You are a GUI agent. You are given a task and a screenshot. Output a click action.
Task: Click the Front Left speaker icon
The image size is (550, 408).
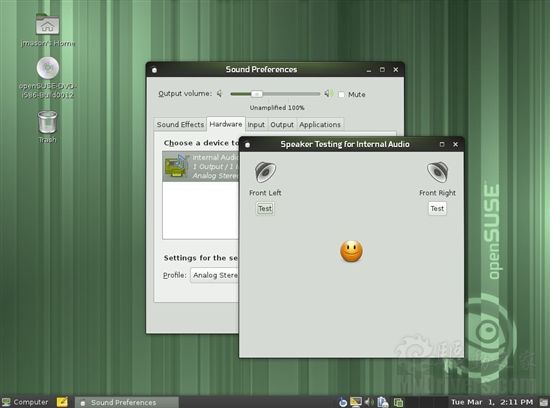click(x=265, y=172)
